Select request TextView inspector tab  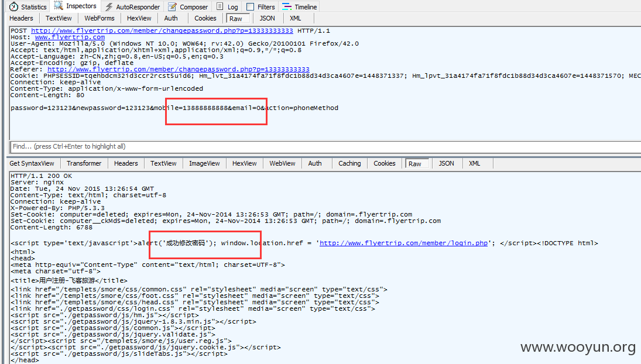59,18
